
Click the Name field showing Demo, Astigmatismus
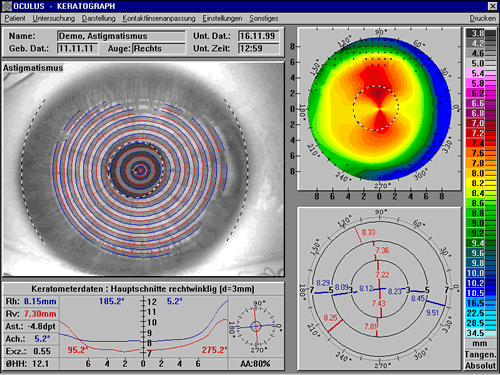[121, 36]
